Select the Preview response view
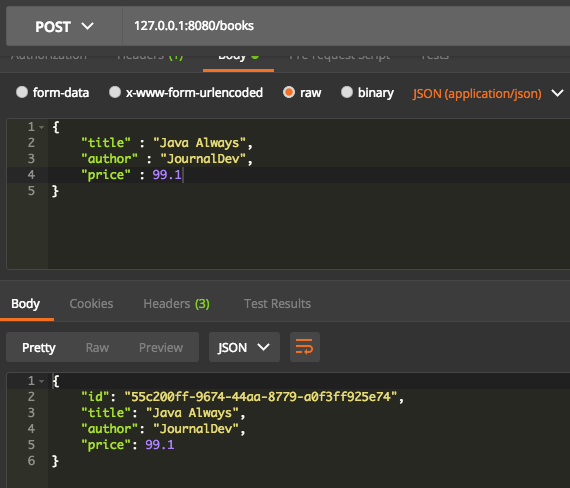 pos(161,348)
